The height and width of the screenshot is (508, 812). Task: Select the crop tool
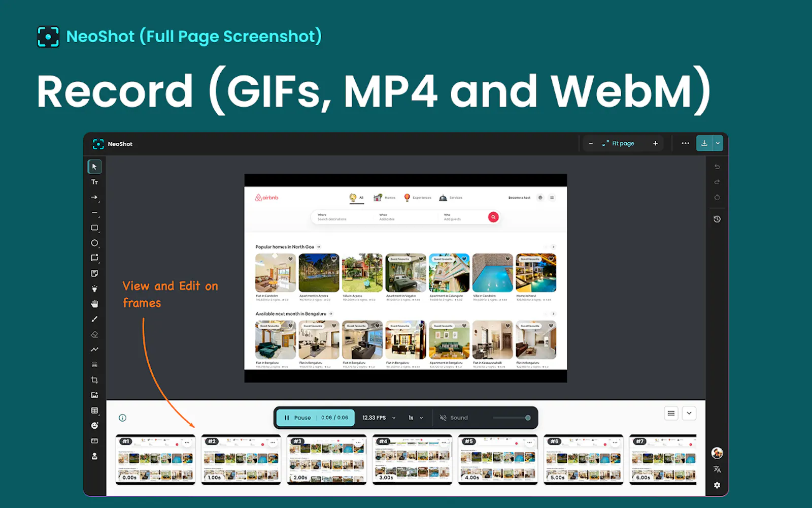point(94,380)
